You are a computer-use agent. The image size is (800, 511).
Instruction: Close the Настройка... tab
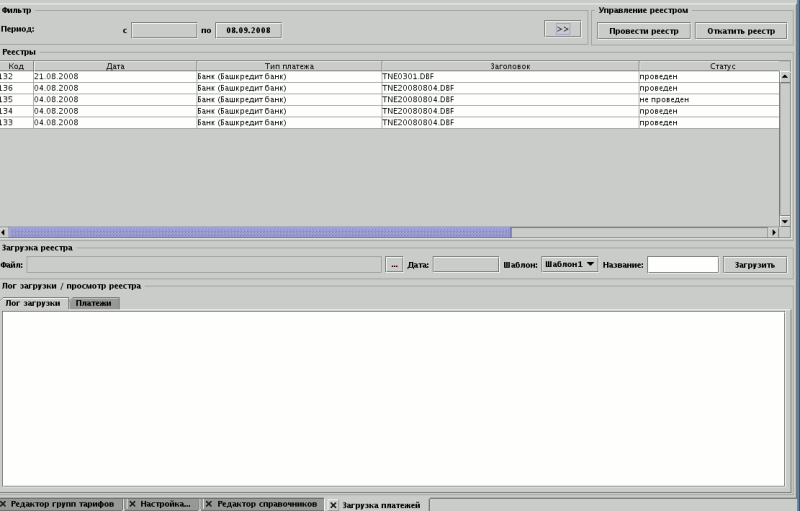point(132,504)
